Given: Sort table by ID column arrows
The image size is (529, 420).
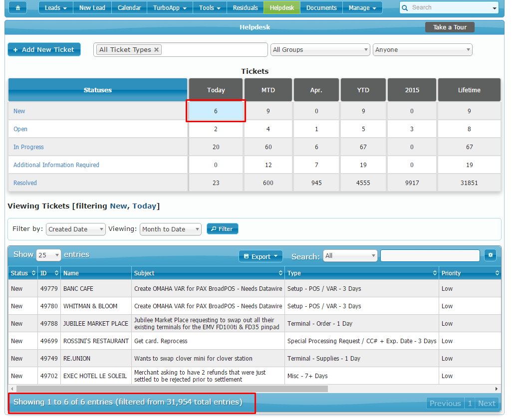Looking at the screenshot, I should (x=57, y=273).
